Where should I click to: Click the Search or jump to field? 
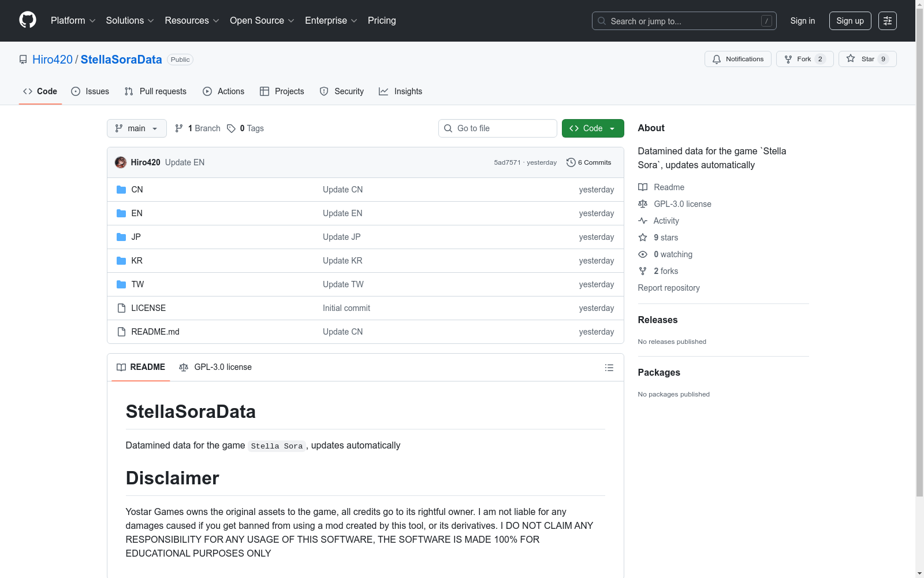[684, 21]
